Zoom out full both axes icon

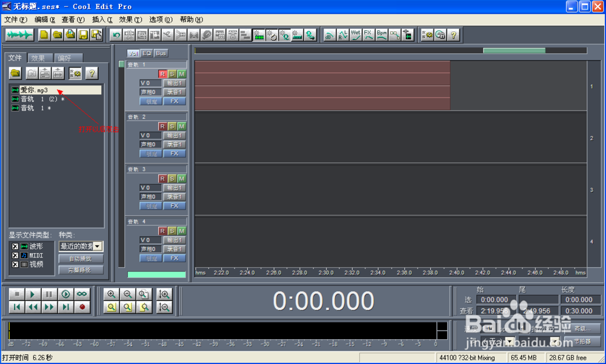tap(144, 294)
